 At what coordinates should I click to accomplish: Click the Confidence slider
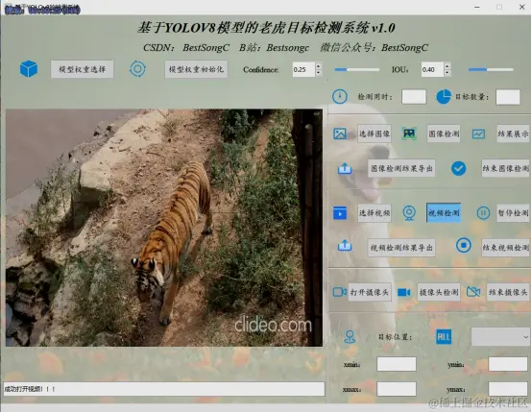[357, 69]
